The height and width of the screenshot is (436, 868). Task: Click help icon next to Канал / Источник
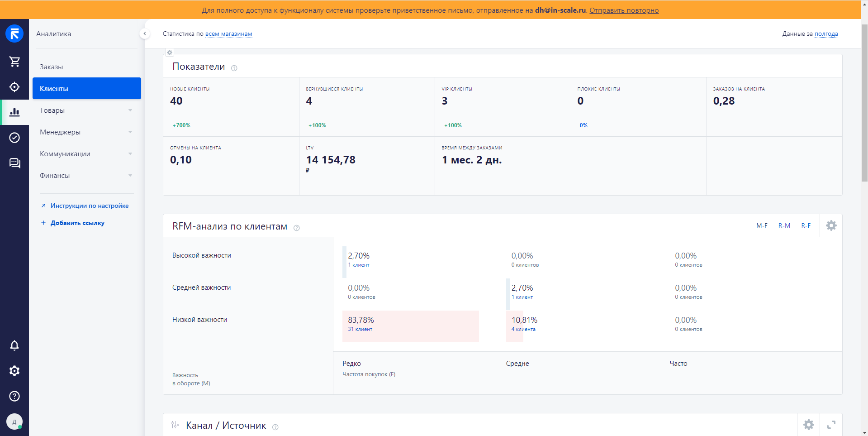click(275, 427)
